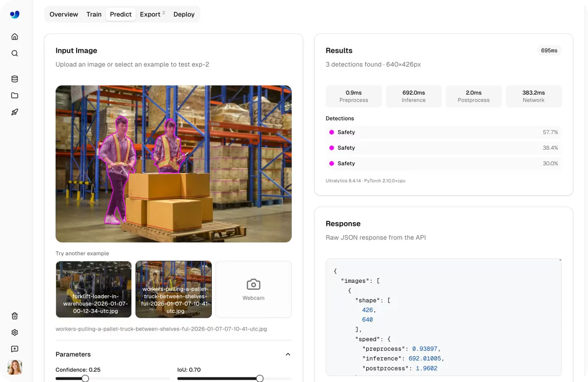Click the Response heading

343,224
